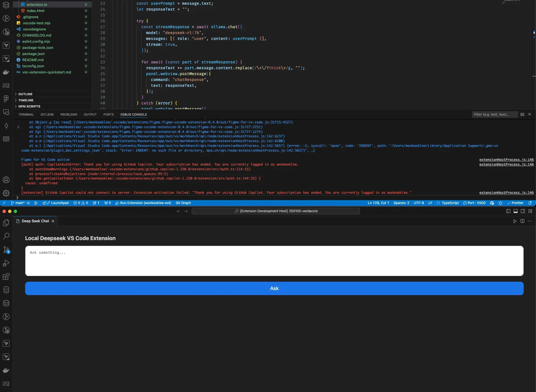This screenshot has height=392, width=536.
Task: Switch to the PORTS panel tab
Action: coord(108,114)
